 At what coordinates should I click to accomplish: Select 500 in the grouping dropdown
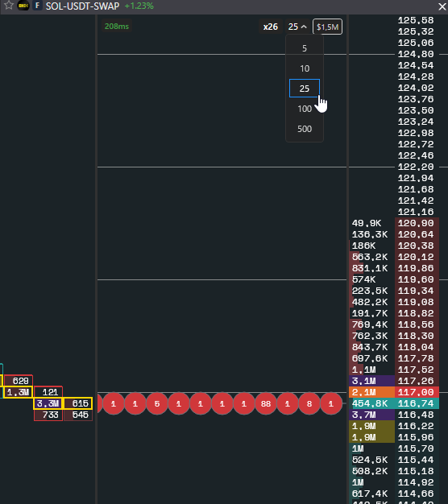(305, 129)
